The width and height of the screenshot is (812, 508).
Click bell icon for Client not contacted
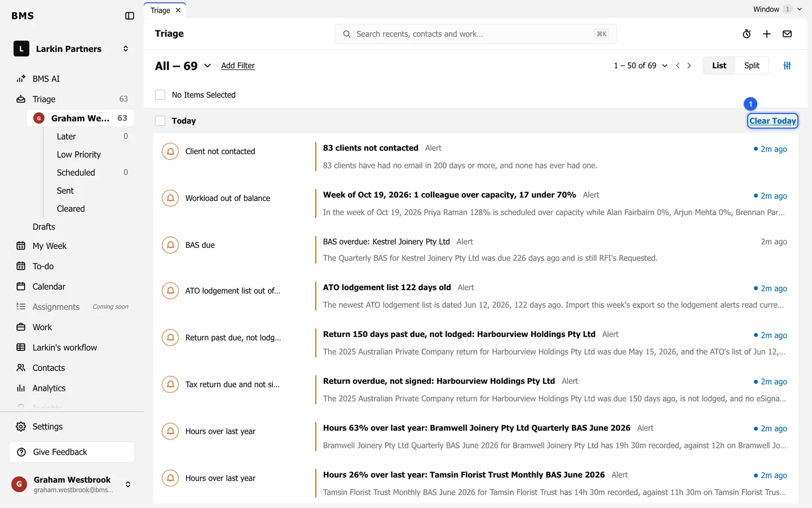click(170, 151)
